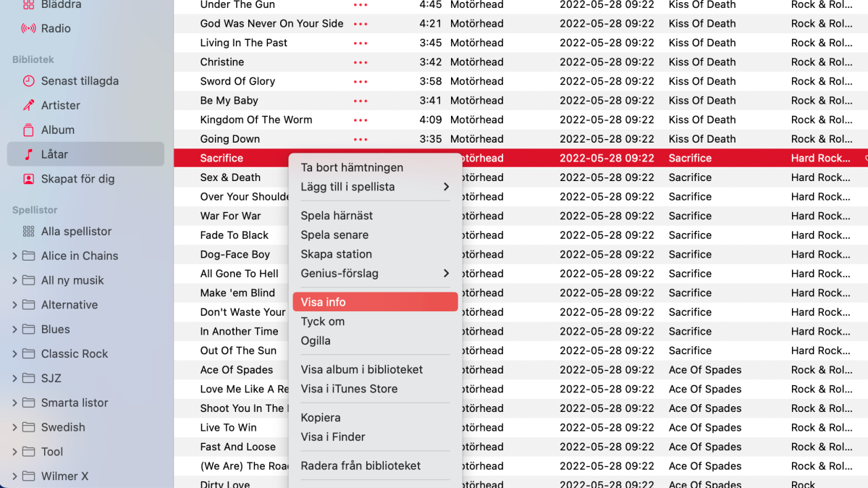868x488 pixels.
Task: Select the song Ace Of Spades
Action: (x=237, y=369)
